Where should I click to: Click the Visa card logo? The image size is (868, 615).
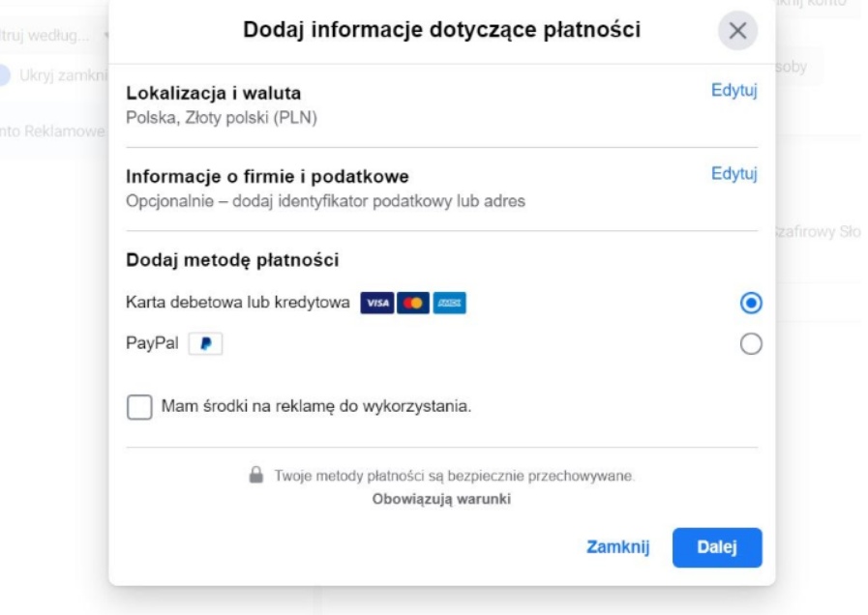377,303
